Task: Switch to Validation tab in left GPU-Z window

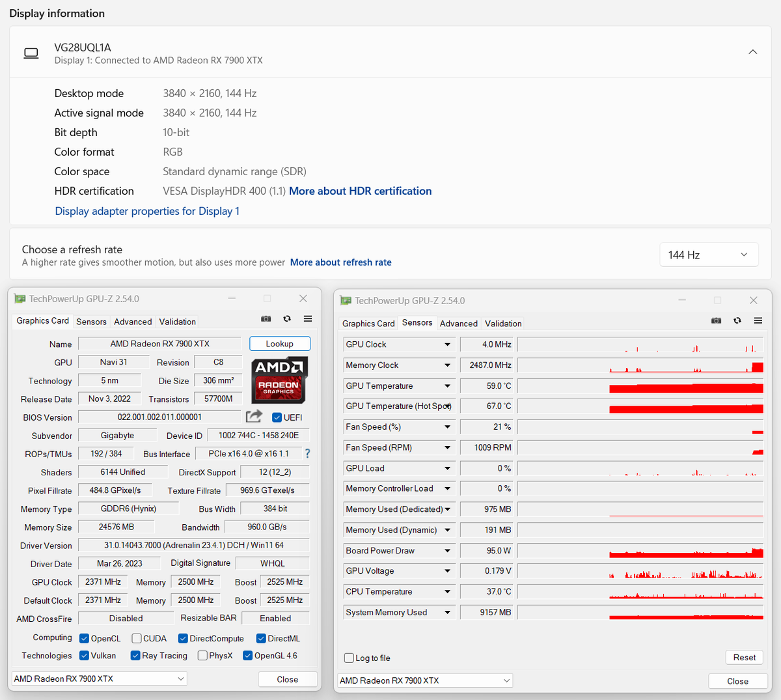Action: tap(178, 322)
